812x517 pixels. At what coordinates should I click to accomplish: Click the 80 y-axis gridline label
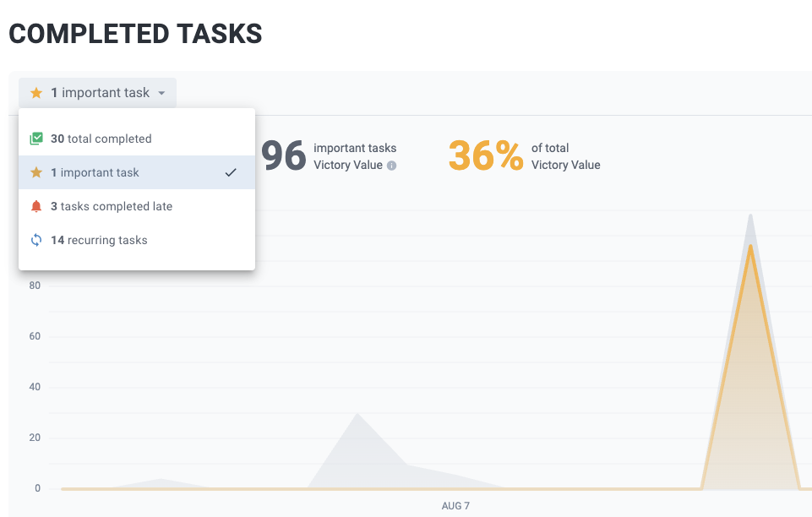tap(35, 286)
